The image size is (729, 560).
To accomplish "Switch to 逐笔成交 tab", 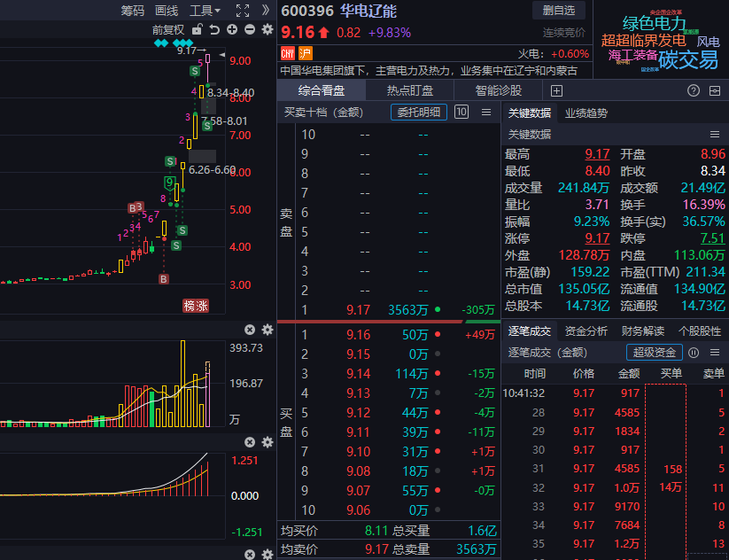I will [529, 331].
